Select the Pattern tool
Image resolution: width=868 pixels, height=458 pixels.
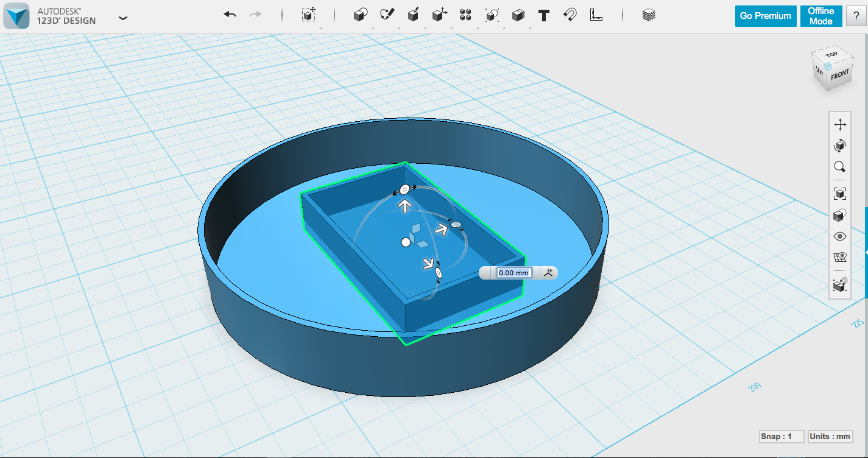[465, 15]
